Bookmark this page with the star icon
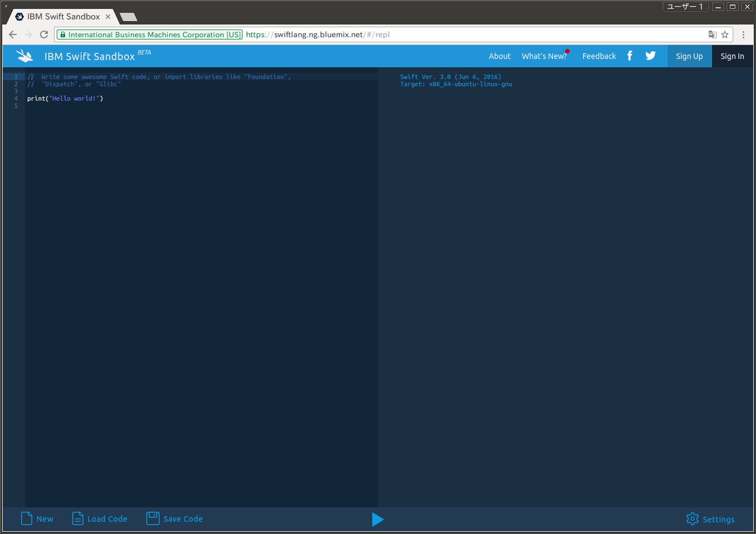Screen dimensions: 756x534 coord(725,34)
